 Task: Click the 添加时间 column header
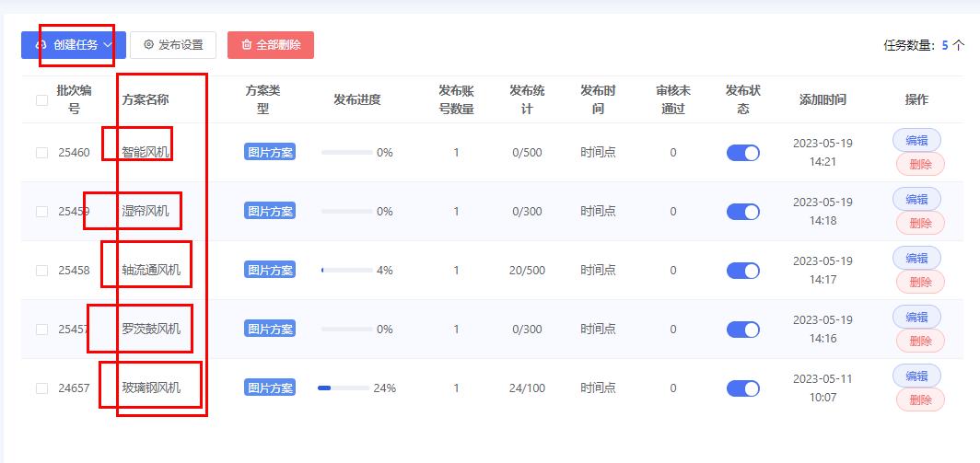coord(822,100)
